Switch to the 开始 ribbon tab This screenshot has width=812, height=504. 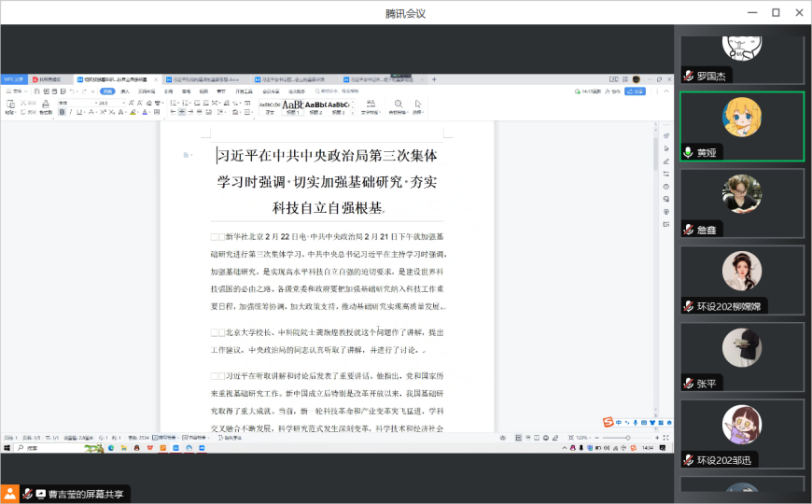[x=108, y=91]
